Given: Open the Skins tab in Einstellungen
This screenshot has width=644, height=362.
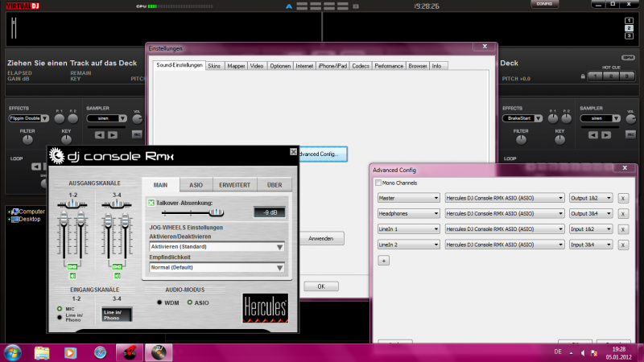Looking at the screenshot, I should [214, 66].
